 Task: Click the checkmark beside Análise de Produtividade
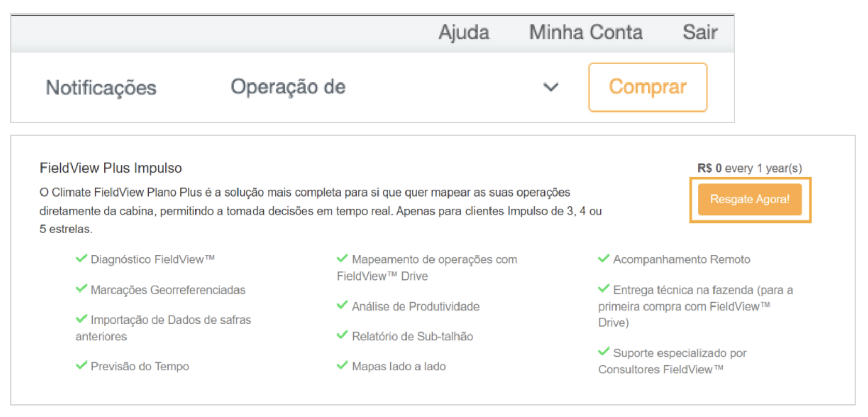tap(342, 305)
